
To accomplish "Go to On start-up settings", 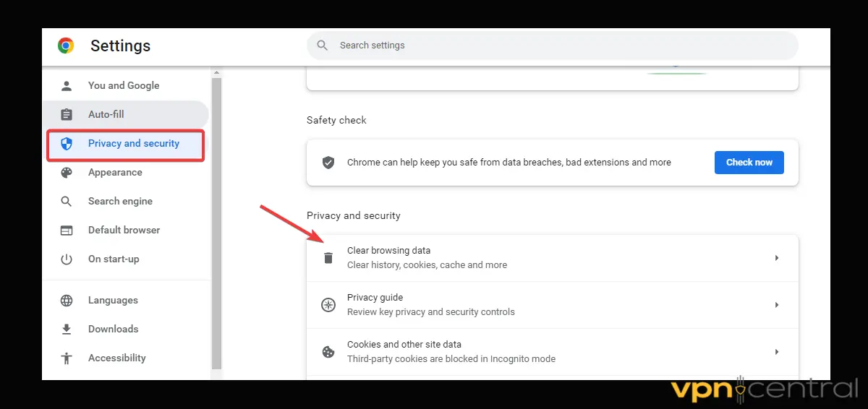I will point(114,259).
